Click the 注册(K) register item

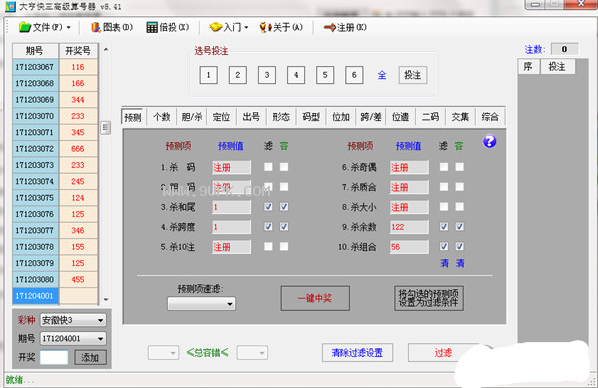pyautogui.click(x=345, y=27)
